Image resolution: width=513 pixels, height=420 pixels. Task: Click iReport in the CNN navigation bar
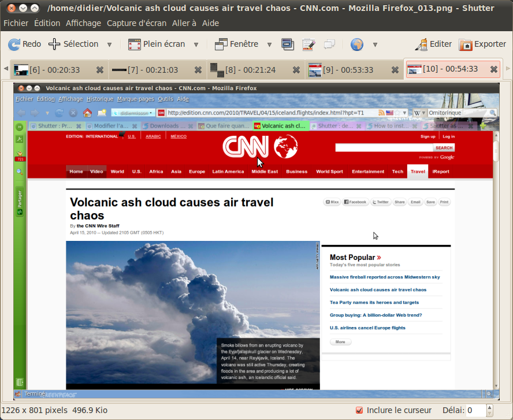(x=441, y=172)
